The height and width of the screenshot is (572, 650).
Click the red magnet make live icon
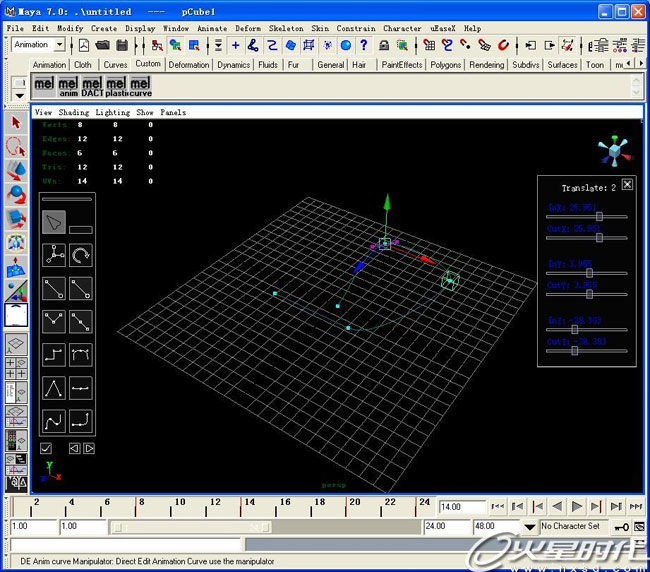[503, 45]
